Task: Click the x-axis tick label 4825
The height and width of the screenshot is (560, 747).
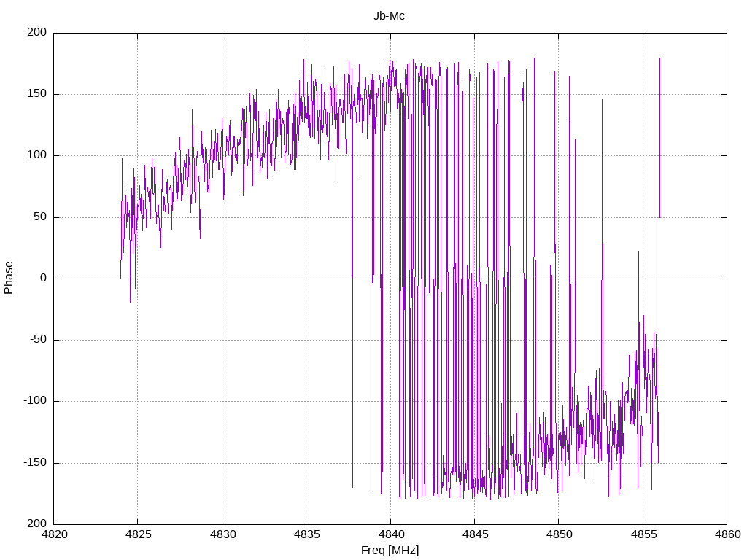Action: pos(138,534)
